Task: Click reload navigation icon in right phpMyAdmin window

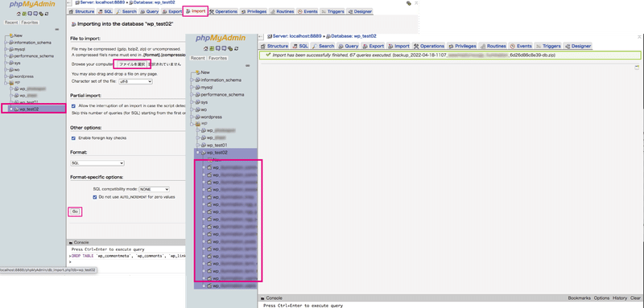Action: pos(236,49)
